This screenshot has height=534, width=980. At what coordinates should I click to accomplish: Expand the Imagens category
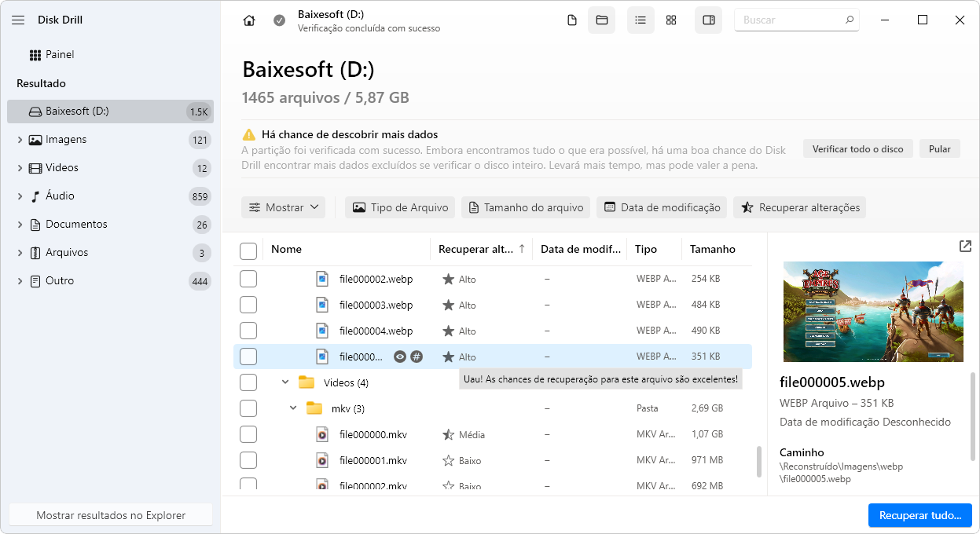click(x=20, y=140)
